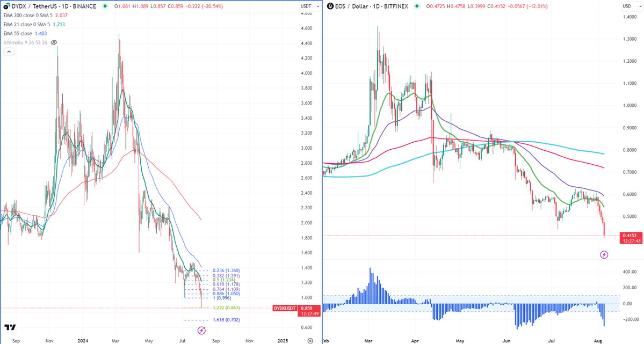Click the EOS / Dollar symbol title

click(371, 6)
